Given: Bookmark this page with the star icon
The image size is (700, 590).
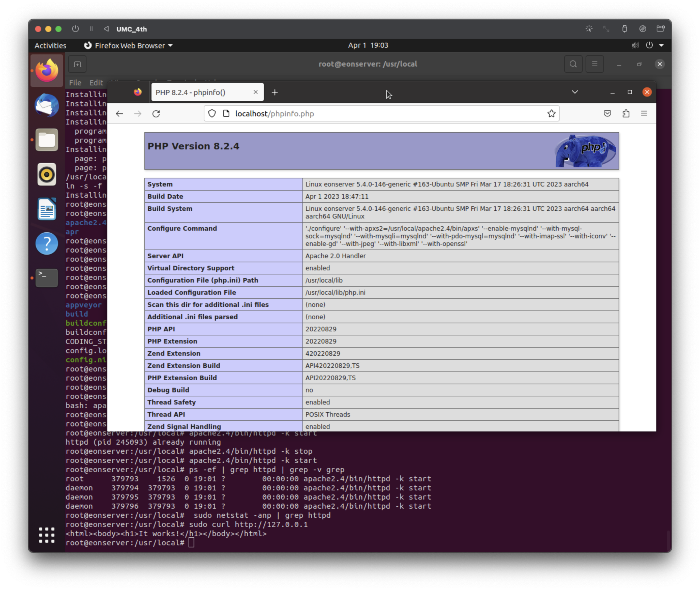Looking at the screenshot, I should pos(551,114).
